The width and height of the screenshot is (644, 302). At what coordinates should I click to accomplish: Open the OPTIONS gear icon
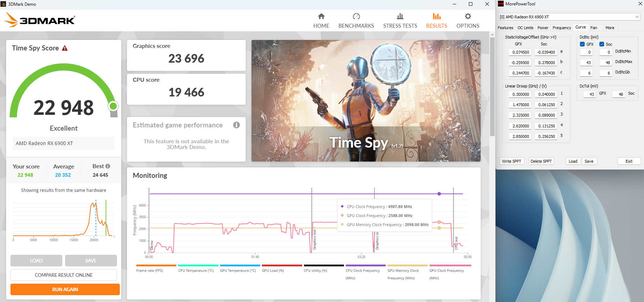click(x=468, y=16)
